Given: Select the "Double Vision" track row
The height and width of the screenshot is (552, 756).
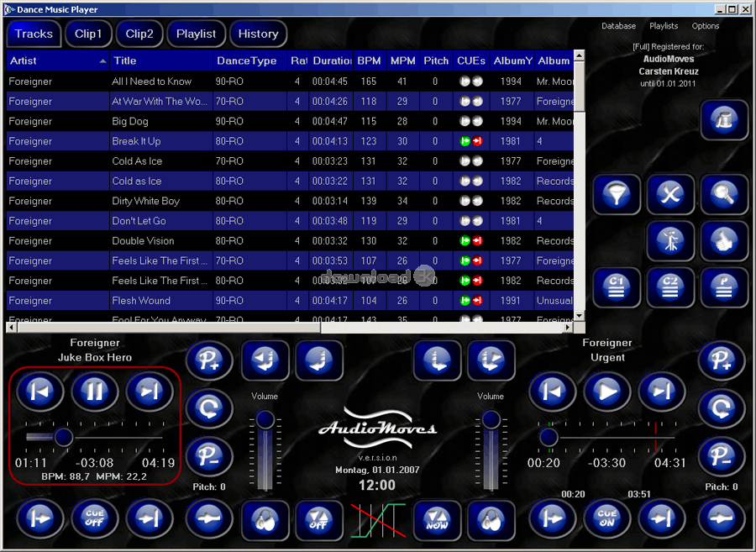Looking at the screenshot, I should click(291, 241).
